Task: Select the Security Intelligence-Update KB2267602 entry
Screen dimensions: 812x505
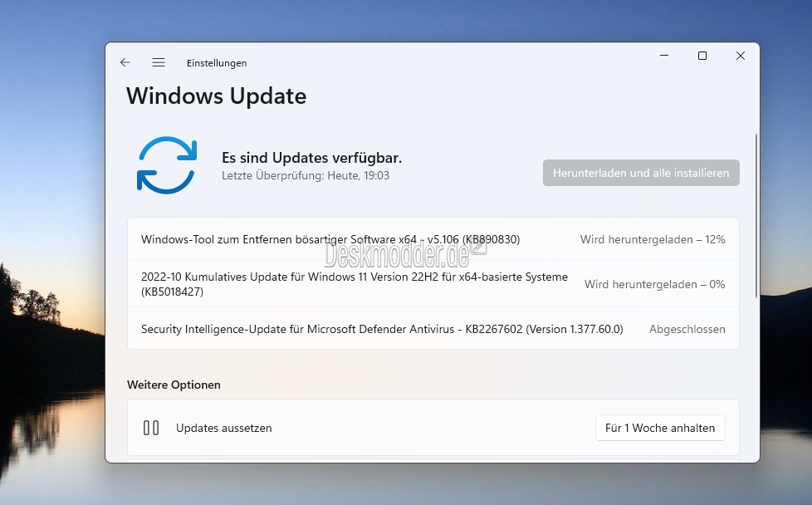Action: (433, 329)
